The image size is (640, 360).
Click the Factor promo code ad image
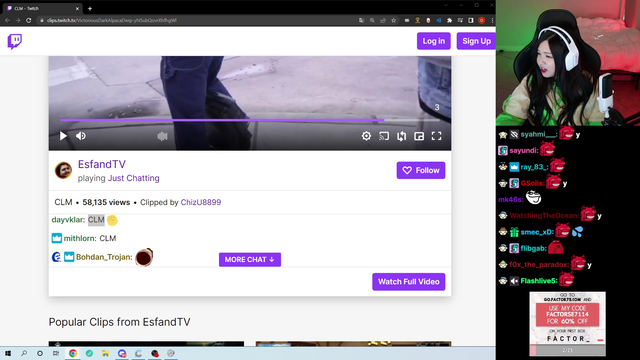pyautogui.click(x=567, y=323)
